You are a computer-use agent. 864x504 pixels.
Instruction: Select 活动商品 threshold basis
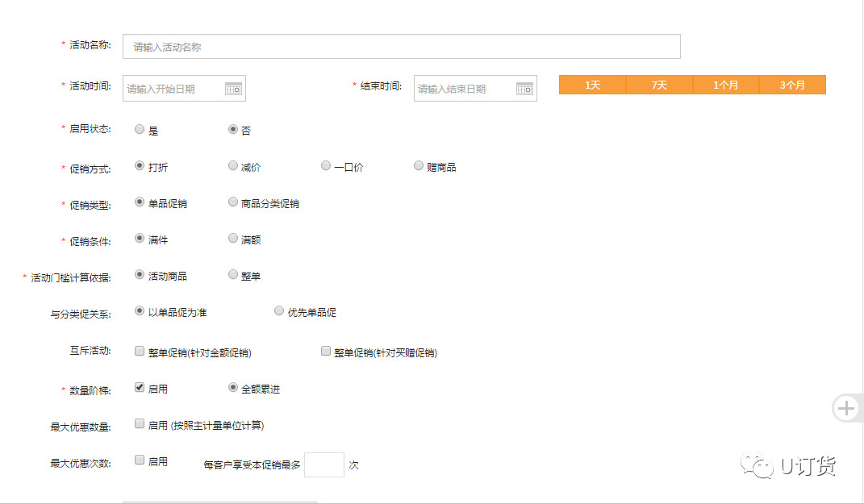point(140,274)
